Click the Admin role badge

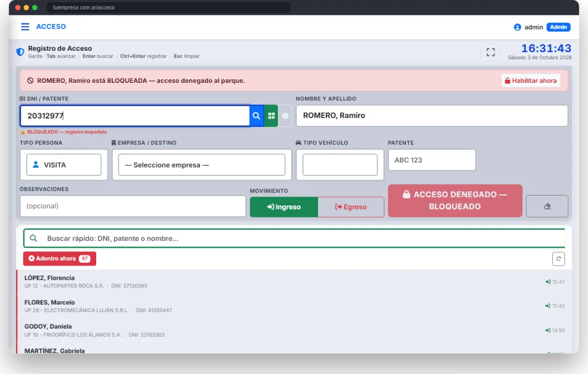click(x=559, y=27)
